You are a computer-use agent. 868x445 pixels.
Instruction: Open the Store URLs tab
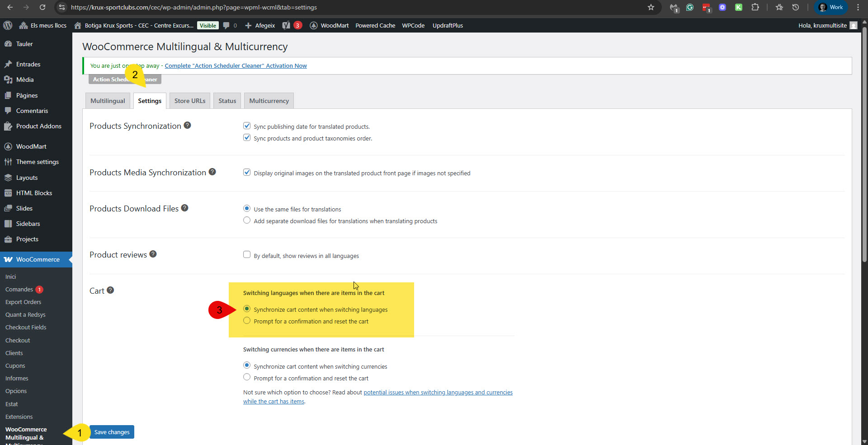[x=189, y=101]
